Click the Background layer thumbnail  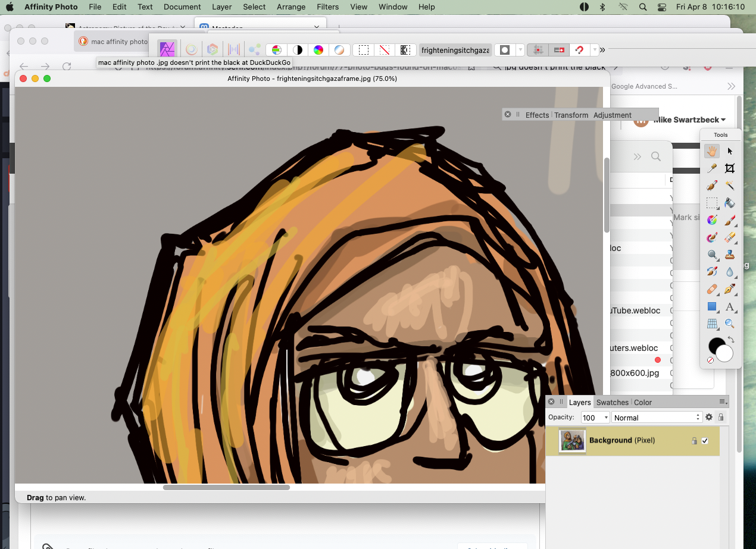[x=572, y=441]
